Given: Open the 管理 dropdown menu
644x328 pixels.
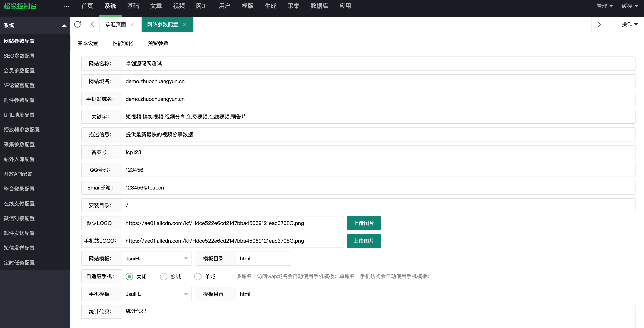Looking at the screenshot, I should pos(604,6).
